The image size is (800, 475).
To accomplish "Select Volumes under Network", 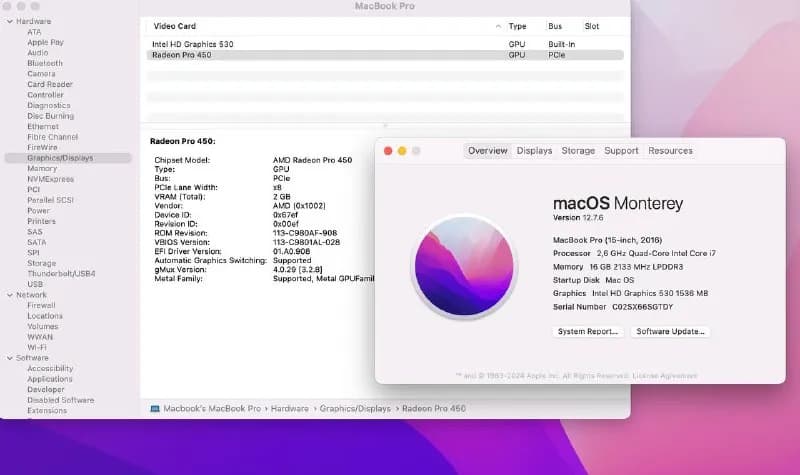I will (43, 327).
